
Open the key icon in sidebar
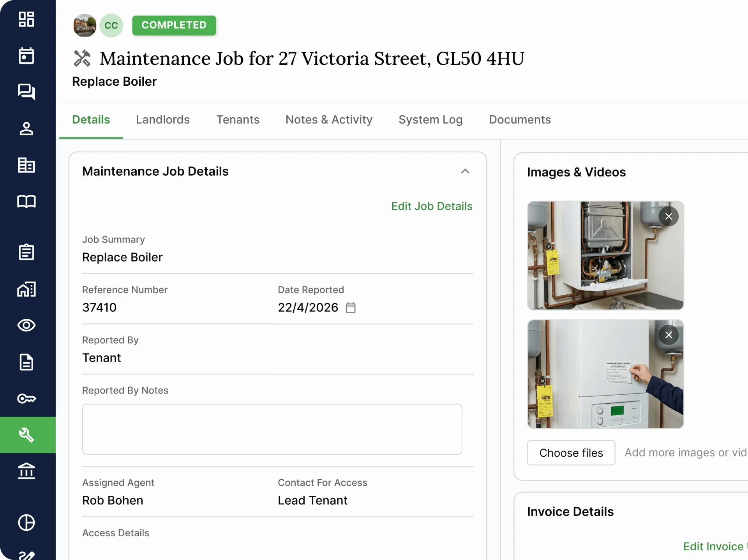point(26,399)
